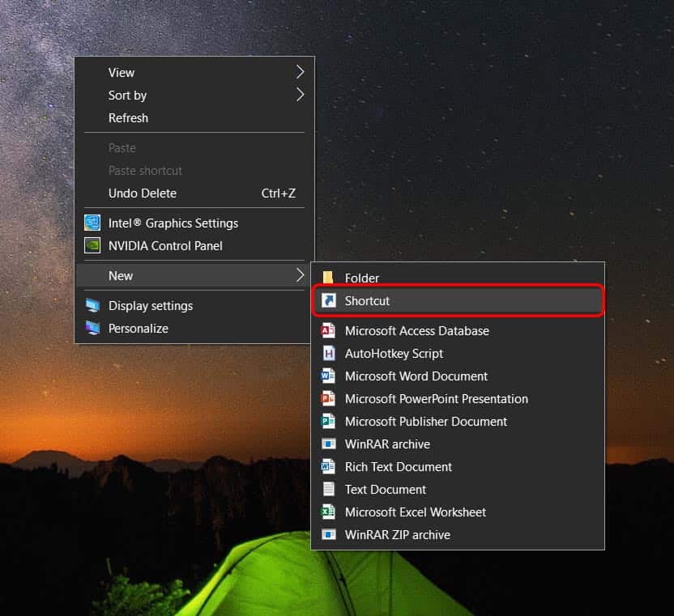Create a new Microsoft PowerPoint Presentation
This screenshot has height=616, width=674.
[x=436, y=398]
